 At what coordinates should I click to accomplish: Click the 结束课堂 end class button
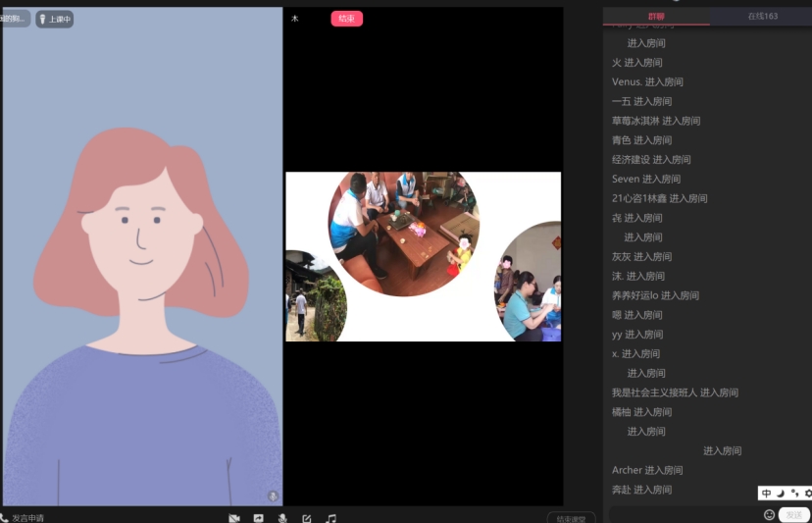coord(571,518)
